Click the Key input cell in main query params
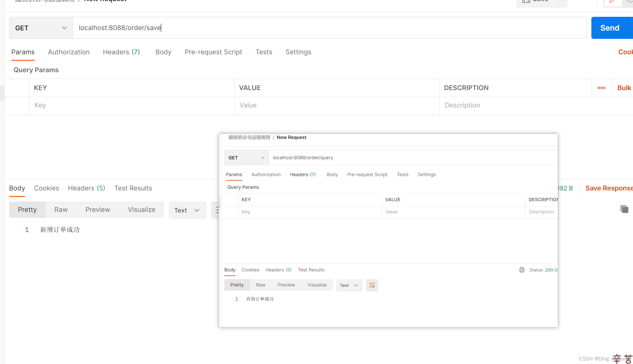The width and height of the screenshot is (633, 364). click(132, 106)
